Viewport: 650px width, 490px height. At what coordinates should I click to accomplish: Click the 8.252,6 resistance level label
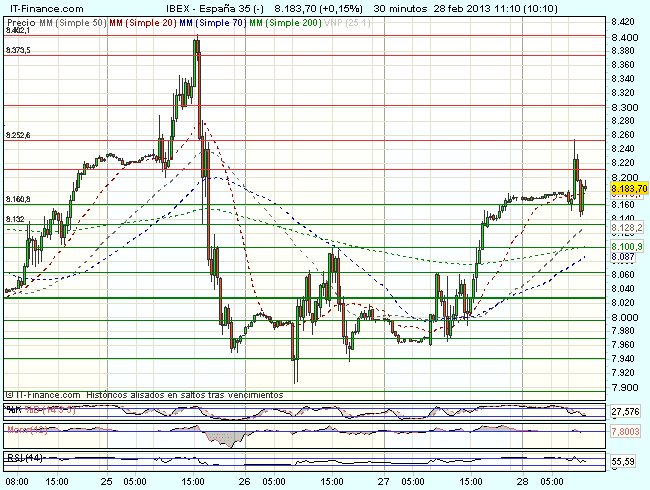pos(18,135)
